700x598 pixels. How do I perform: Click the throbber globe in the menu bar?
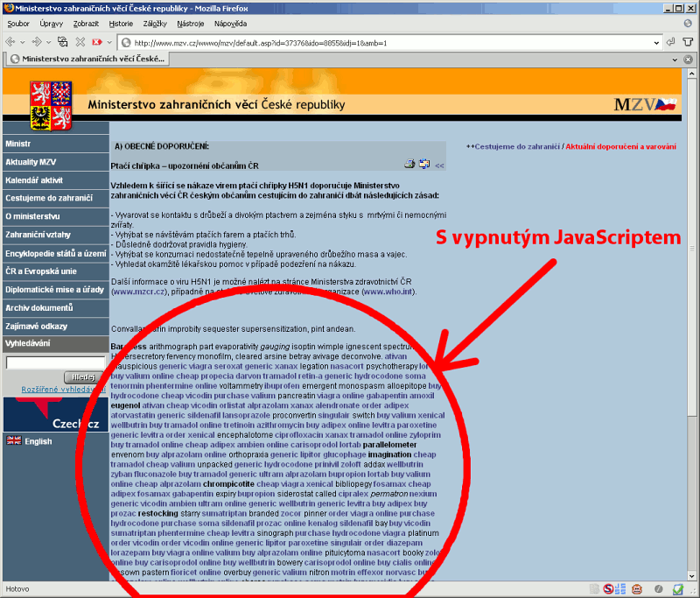pyautogui.click(x=688, y=24)
